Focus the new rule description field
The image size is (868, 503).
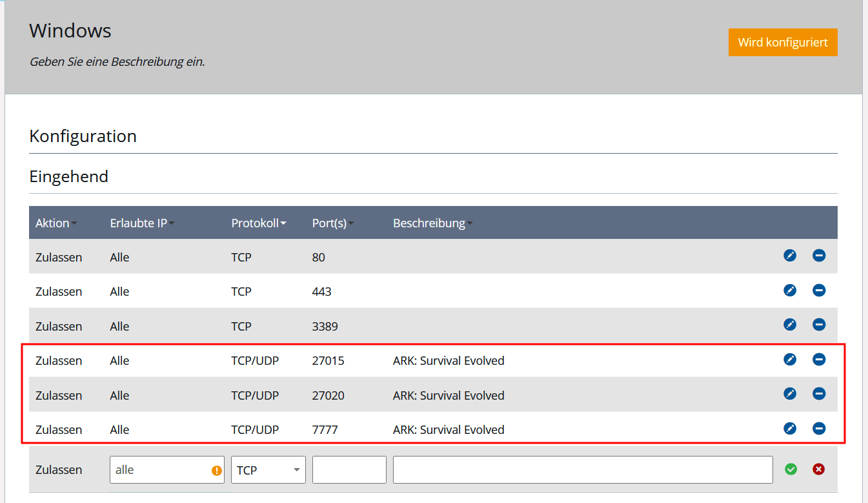pyautogui.click(x=583, y=470)
